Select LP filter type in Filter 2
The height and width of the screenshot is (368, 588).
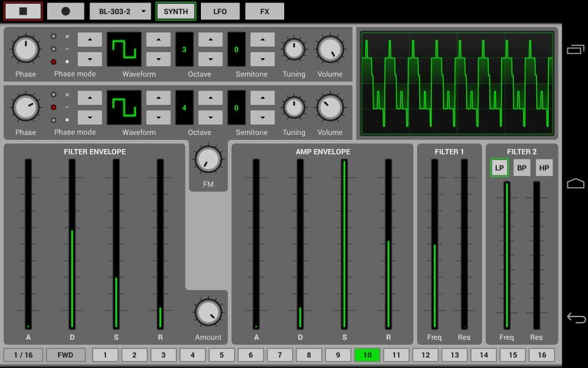pos(499,168)
